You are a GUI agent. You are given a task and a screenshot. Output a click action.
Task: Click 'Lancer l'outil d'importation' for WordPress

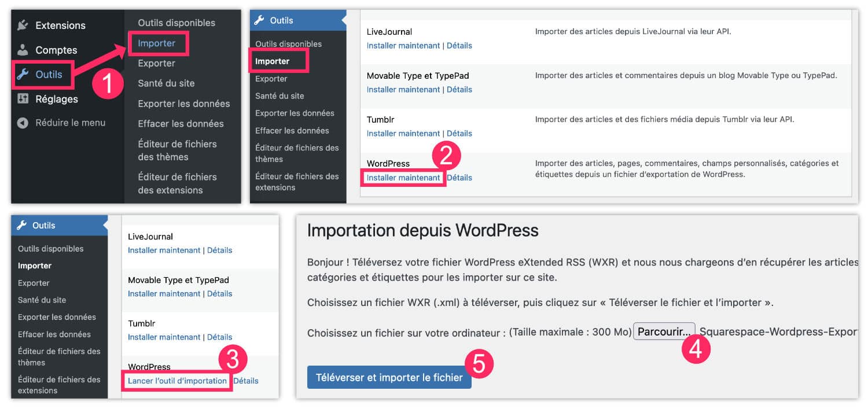[x=176, y=381]
